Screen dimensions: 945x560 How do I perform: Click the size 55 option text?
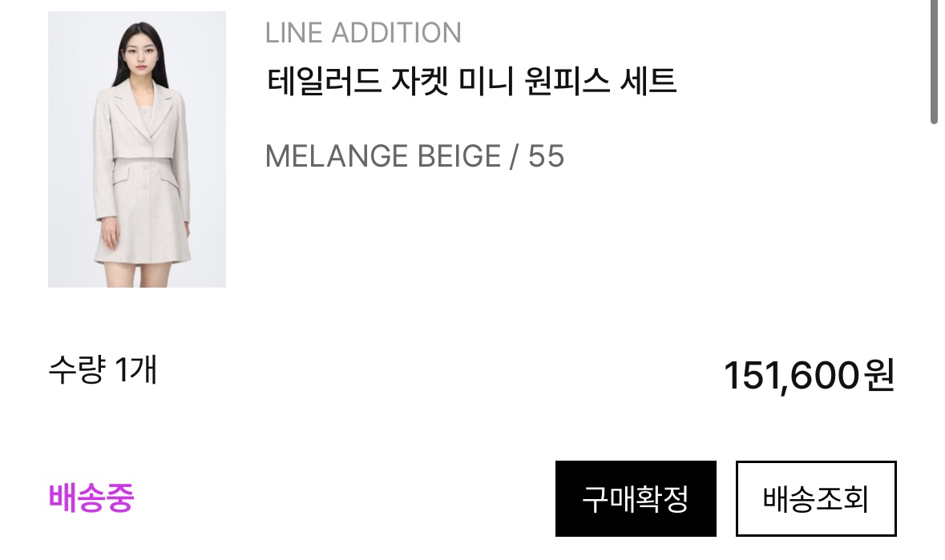click(546, 156)
